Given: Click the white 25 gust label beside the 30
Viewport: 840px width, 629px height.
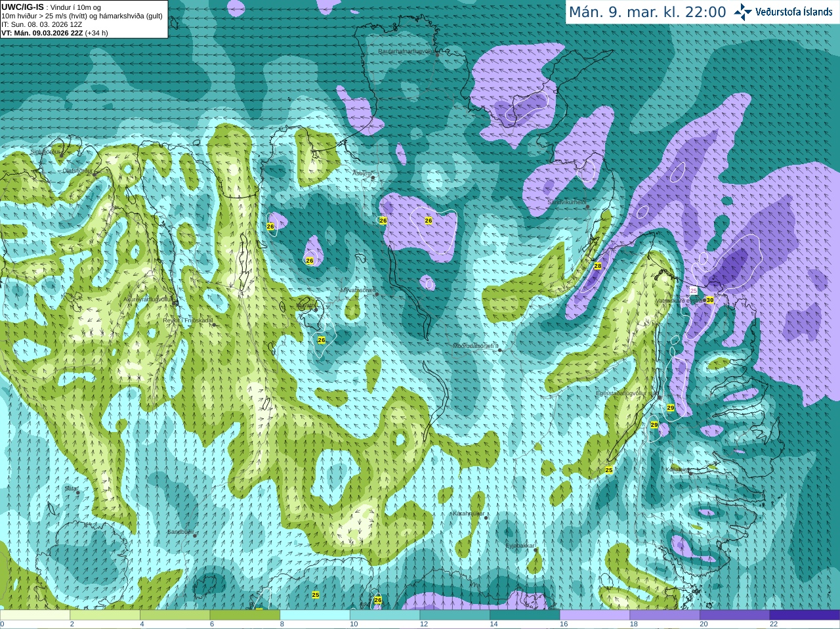Looking at the screenshot, I should click(694, 290).
